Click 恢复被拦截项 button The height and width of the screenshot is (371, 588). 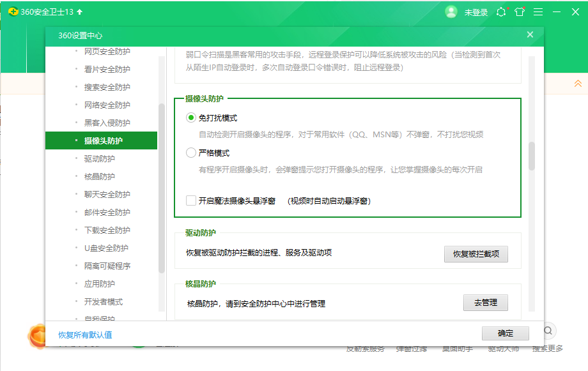[476, 254]
